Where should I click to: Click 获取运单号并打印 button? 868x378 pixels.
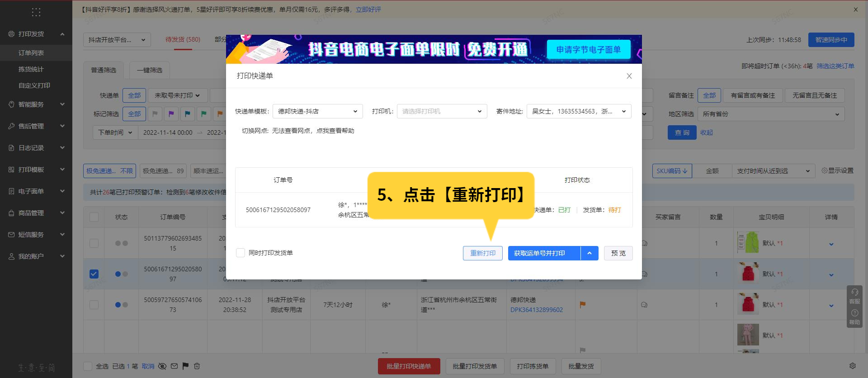544,253
